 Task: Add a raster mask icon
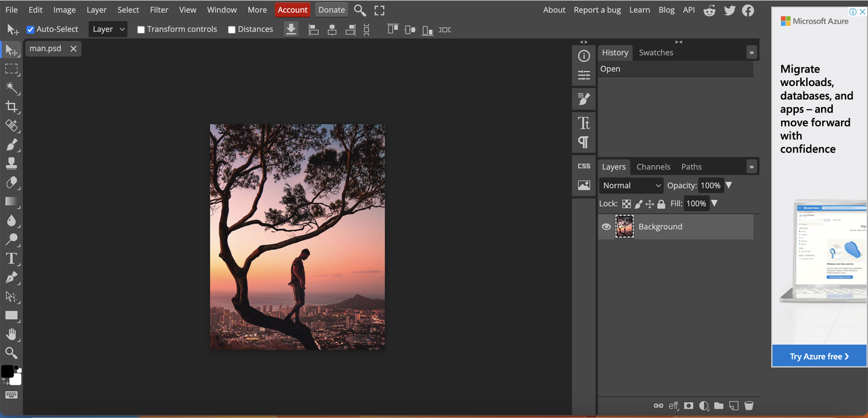[689, 406]
